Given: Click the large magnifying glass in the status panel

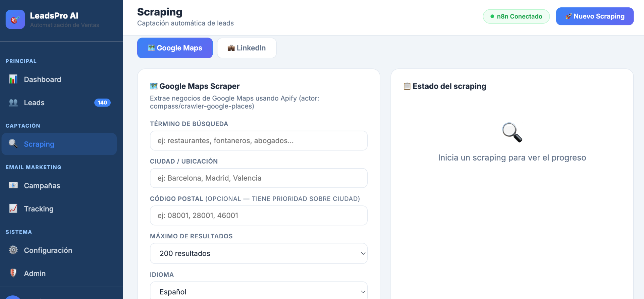Looking at the screenshot, I should [512, 132].
